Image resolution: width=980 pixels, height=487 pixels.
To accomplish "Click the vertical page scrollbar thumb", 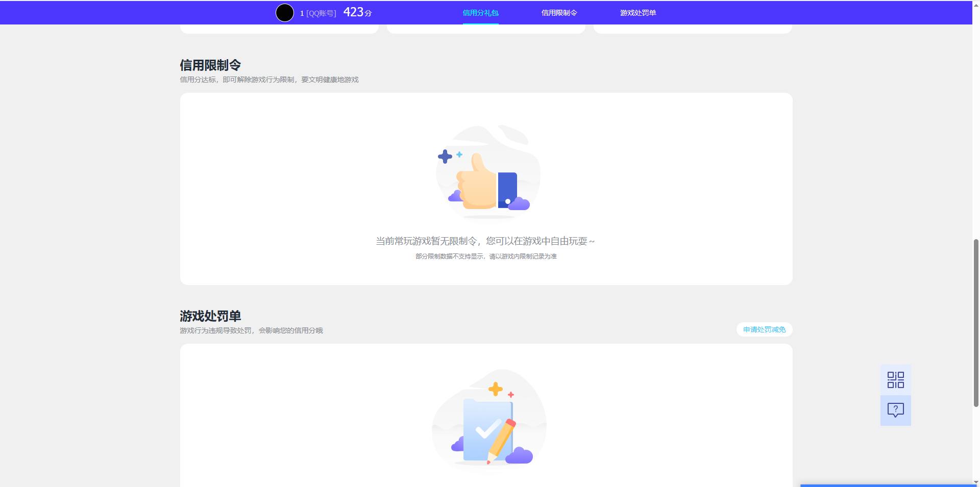I will 976,322.
